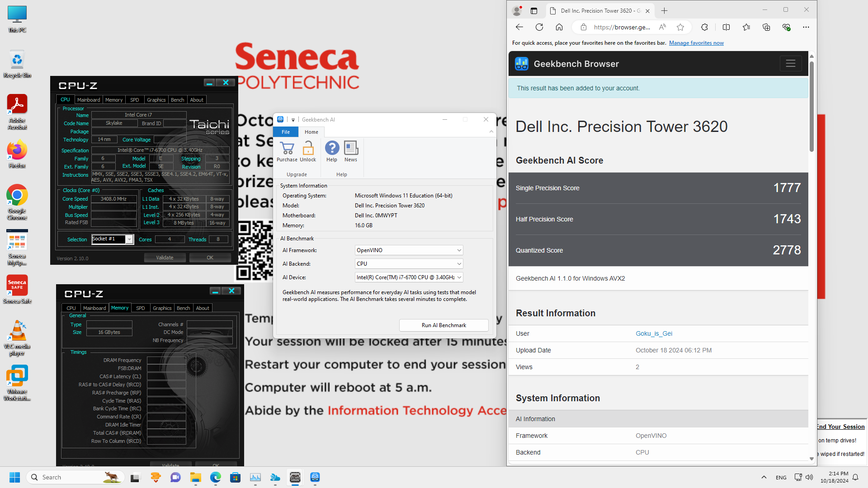Image resolution: width=868 pixels, height=488 pixels.
Task: Go to the Edge home page
Action: pos(559,27)
